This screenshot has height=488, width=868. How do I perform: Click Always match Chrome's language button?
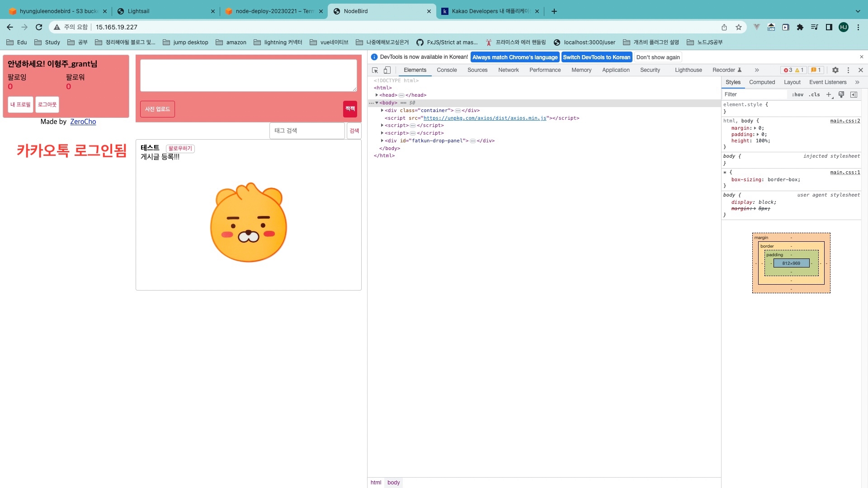coord(515,57)
